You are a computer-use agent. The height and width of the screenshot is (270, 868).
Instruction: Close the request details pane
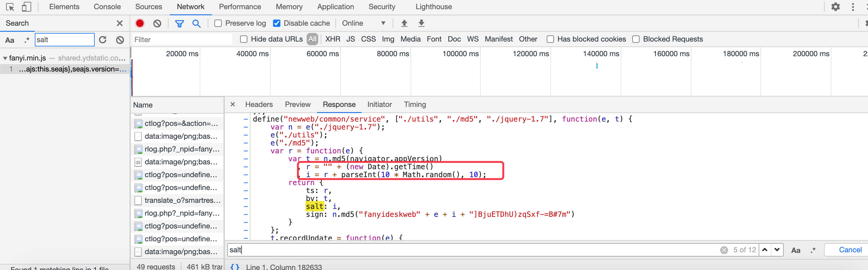232,104
